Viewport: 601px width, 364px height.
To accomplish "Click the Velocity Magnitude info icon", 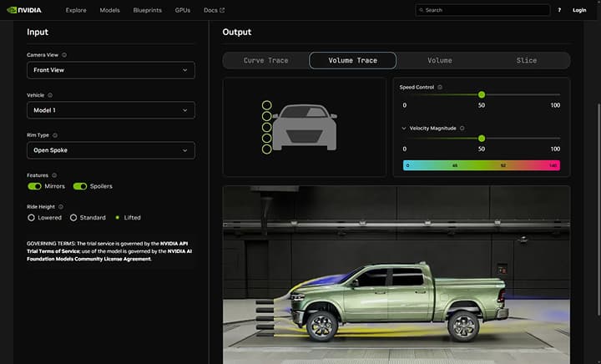I will [461, 129].
